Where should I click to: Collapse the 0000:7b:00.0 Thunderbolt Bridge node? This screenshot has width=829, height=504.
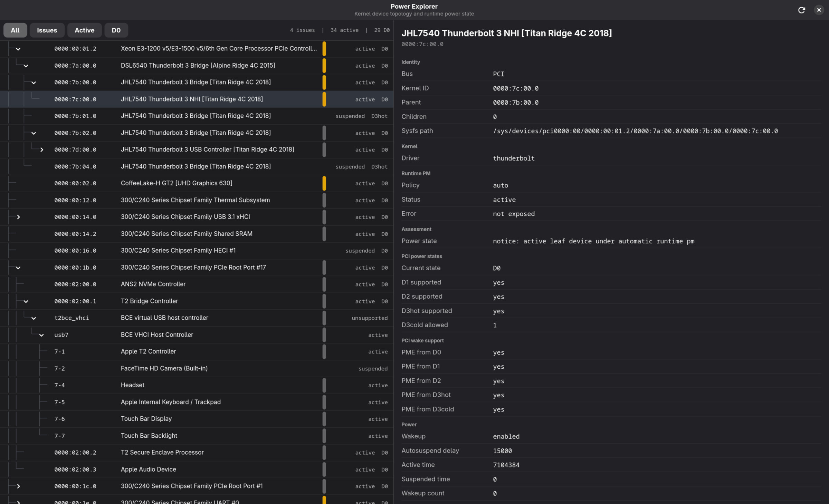coord(34,83)
